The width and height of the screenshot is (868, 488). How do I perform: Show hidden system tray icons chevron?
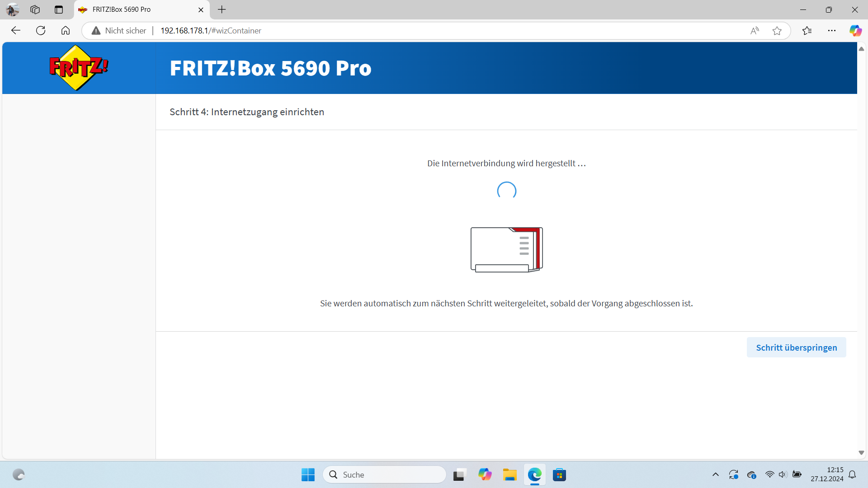point(715,474)
